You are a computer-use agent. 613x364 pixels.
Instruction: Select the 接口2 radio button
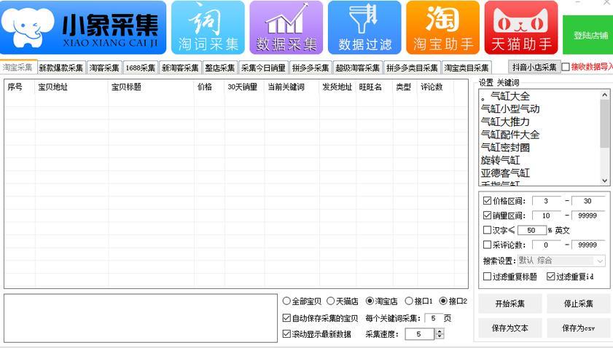tap(443, 301)
